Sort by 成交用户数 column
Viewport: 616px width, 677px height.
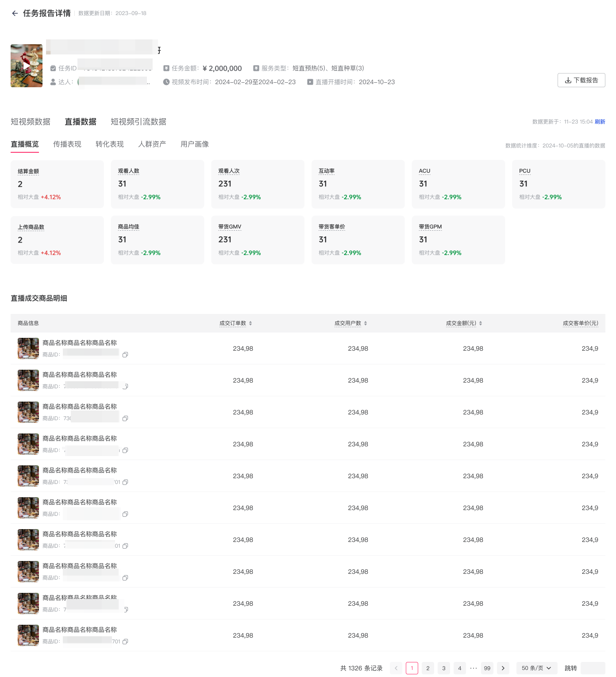pyautogui.click(x=366, y=323)
